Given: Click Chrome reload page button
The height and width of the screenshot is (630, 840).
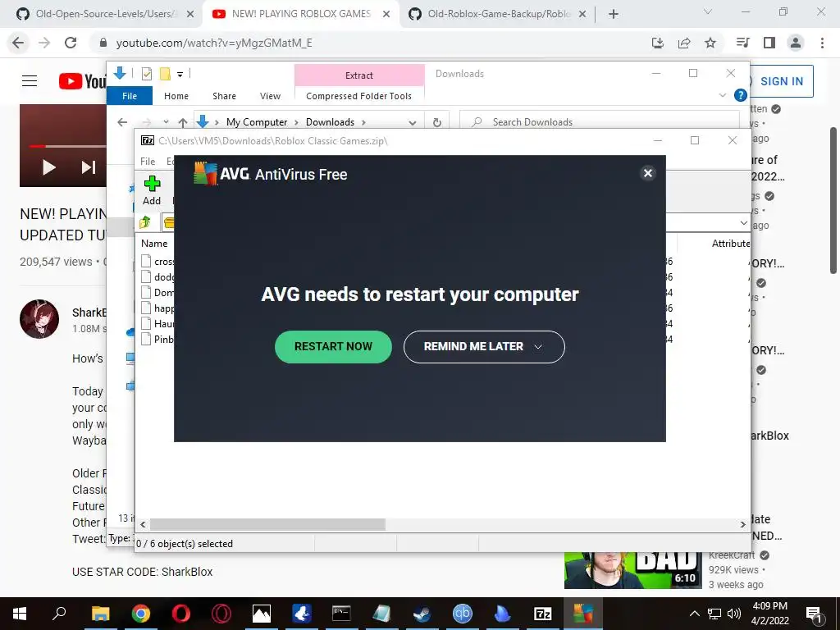Looking at the screenshot, I should 71,43.
